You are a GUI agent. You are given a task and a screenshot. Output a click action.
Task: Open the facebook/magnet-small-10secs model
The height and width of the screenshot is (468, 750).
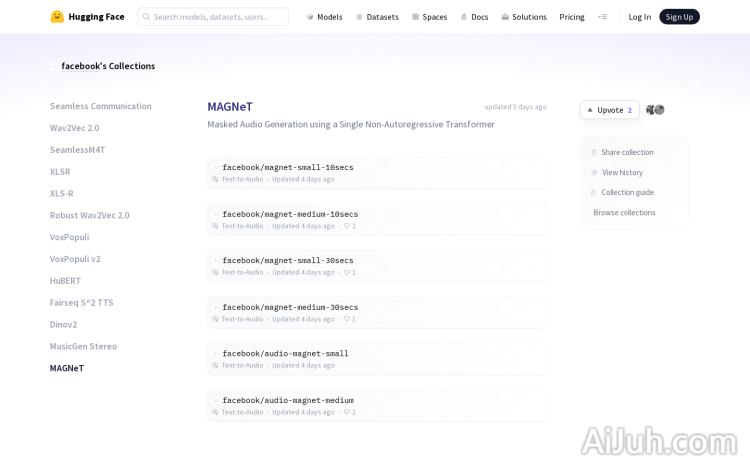click(x=287, y=167)
